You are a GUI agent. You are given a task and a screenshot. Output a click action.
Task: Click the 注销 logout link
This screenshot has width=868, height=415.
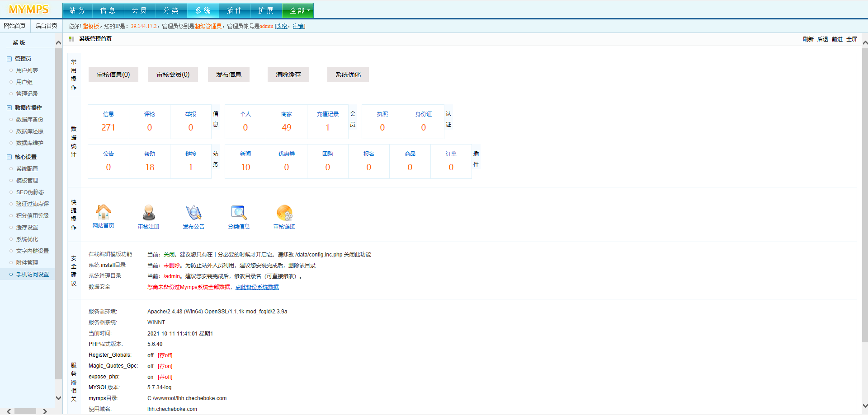[x=298, y=26]
